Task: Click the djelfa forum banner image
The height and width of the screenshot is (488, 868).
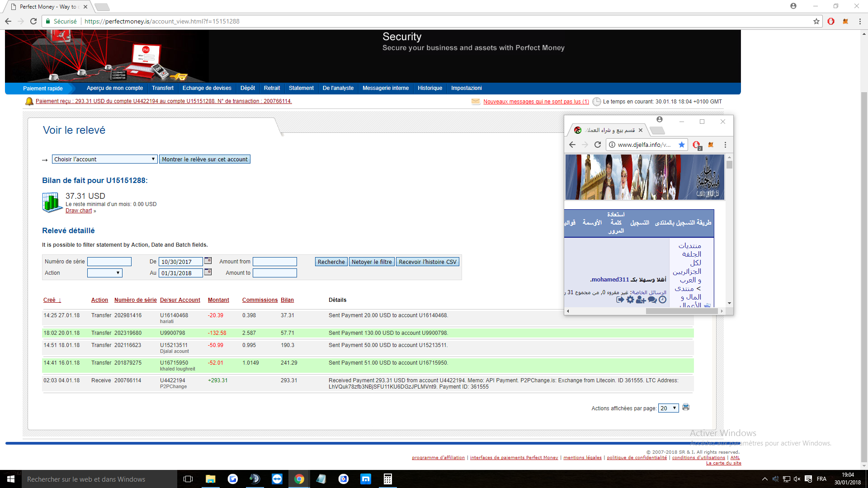Action: tap(645, 177)
